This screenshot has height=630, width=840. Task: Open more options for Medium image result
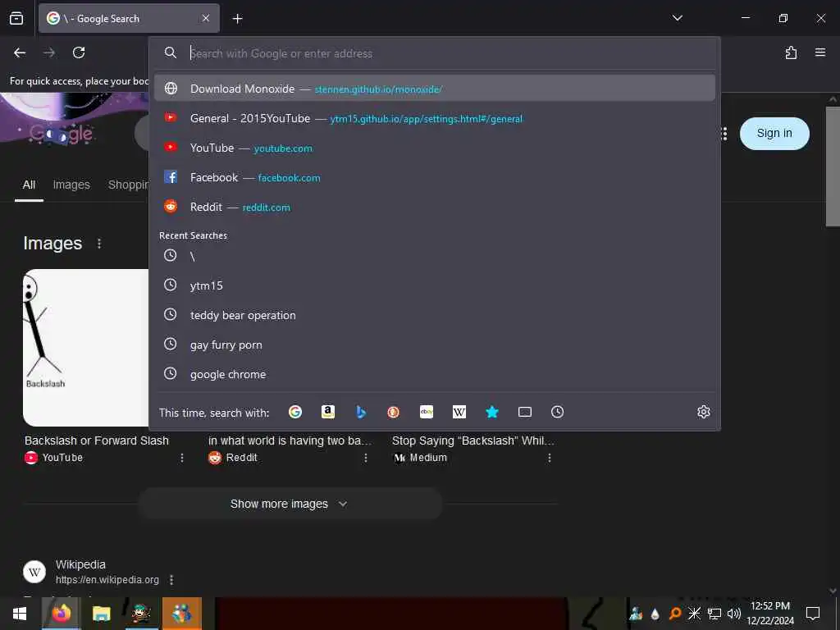click(x=550, y=458)
